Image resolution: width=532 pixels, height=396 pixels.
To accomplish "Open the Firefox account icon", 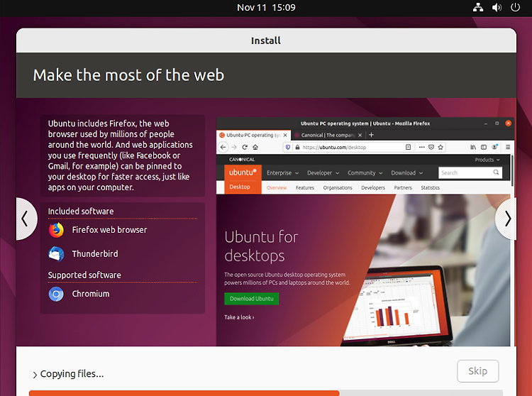I will pos(495,147).
